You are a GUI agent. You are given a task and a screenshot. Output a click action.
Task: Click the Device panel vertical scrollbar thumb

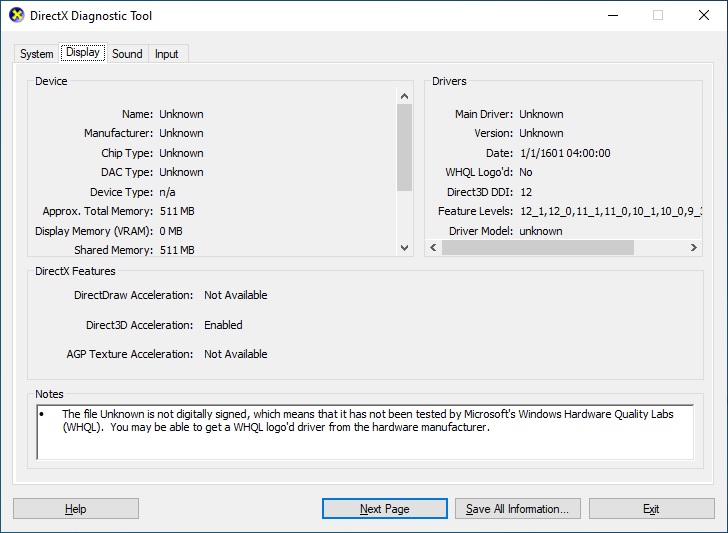click(404, 147)
